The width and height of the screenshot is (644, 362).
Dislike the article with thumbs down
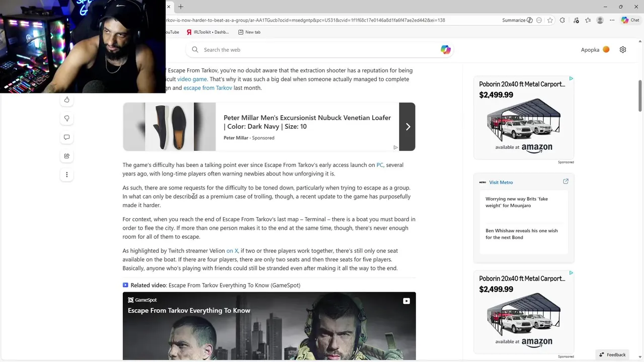pos(66,118)
